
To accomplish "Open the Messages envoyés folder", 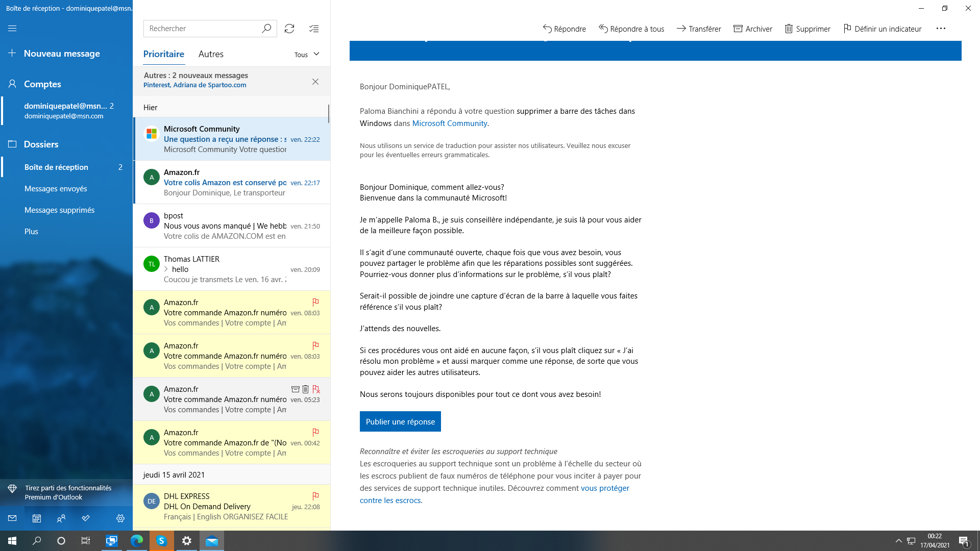I will click(x=56, y=189).
